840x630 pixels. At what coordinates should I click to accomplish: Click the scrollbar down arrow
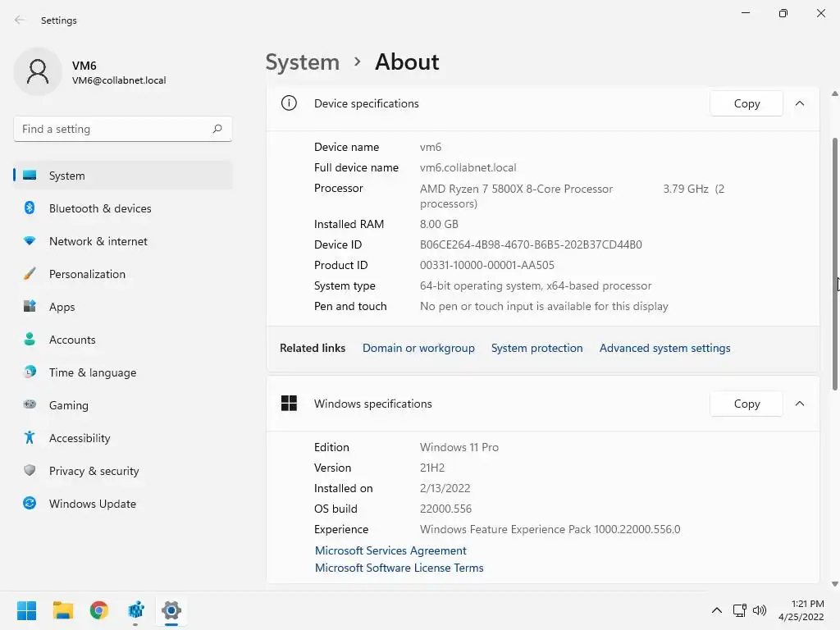[x=834, y=584]
